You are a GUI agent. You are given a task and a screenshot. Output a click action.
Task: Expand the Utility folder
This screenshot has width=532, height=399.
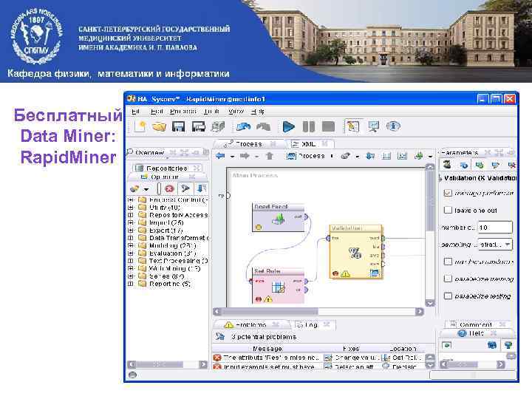tap(131, 208)
